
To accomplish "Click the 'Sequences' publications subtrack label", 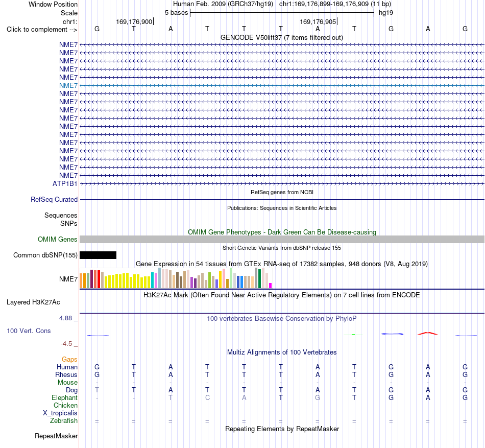I will (x=61, y=216).
